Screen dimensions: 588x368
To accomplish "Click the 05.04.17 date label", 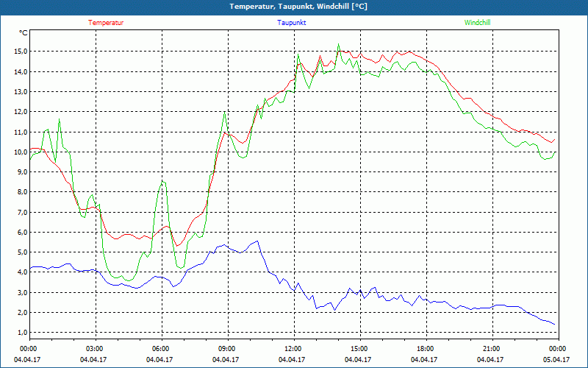I will (556, 360).
